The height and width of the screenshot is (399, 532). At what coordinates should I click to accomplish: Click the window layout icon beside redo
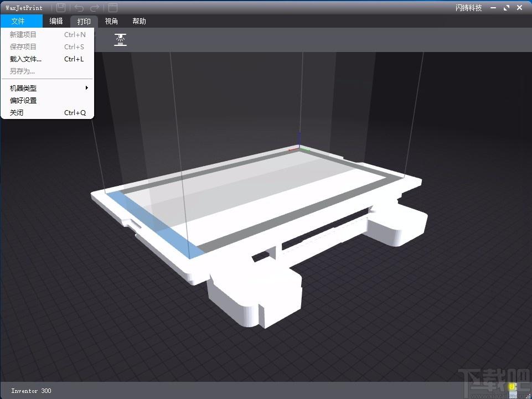112,7
